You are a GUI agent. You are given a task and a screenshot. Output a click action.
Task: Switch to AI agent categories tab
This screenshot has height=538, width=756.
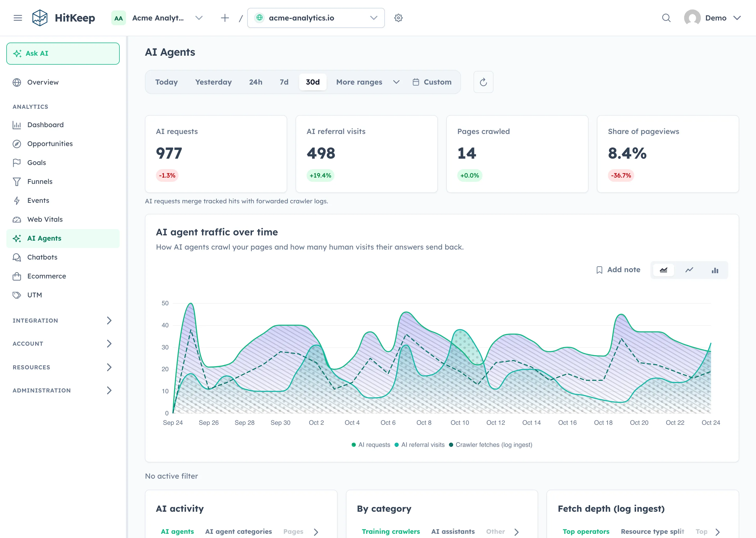coord(238,531)
